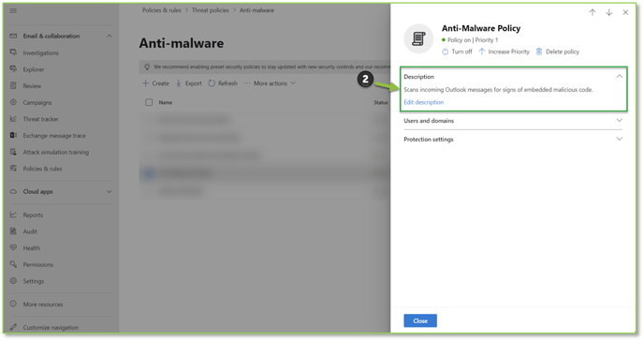This screenshot has width=644, height=341.
Task: Tick the select-all checkbox beside Name
Action: pos(149,102)
